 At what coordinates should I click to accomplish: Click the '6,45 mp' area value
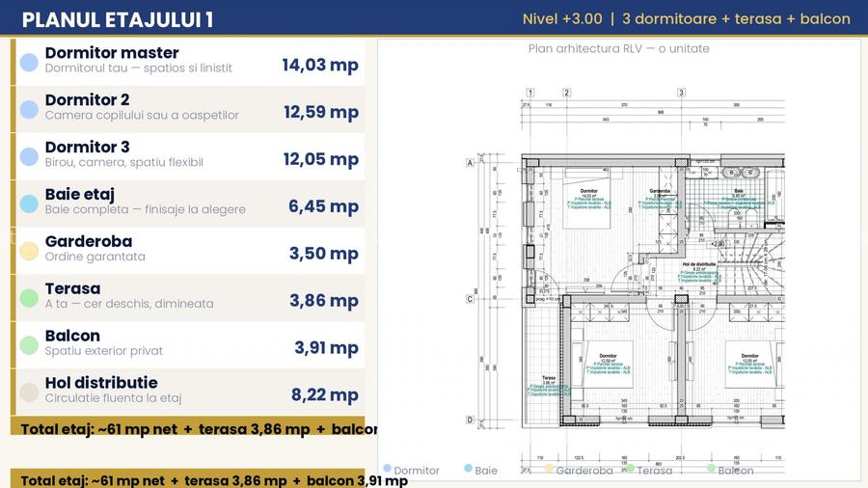click(x=323, y=205)
